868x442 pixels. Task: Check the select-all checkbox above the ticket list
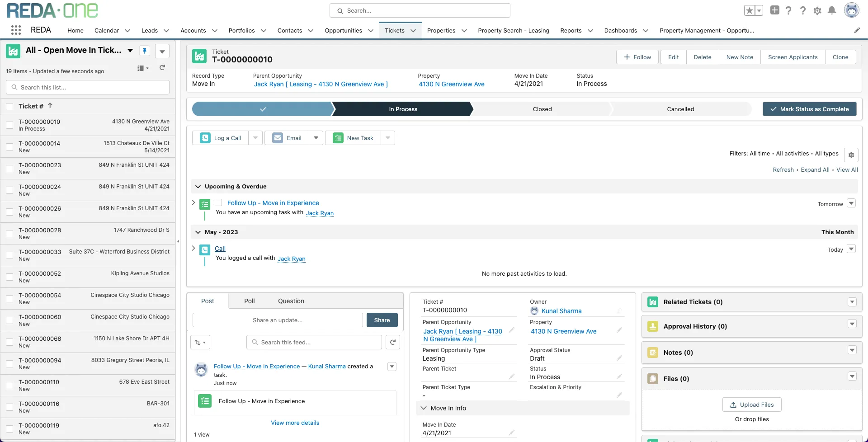pyautogui.click(x=9, y=106)
